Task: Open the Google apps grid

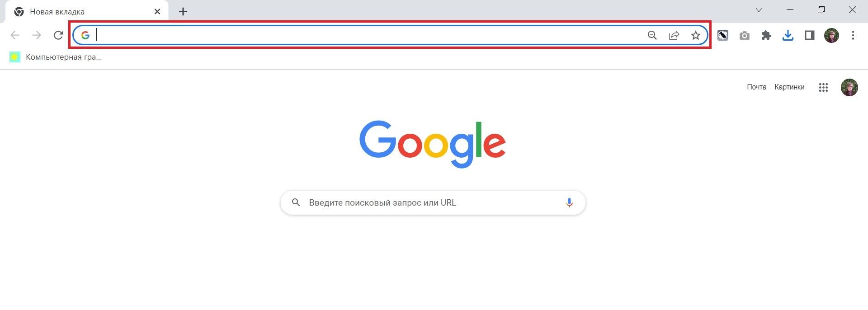Action: coord(823,87)
